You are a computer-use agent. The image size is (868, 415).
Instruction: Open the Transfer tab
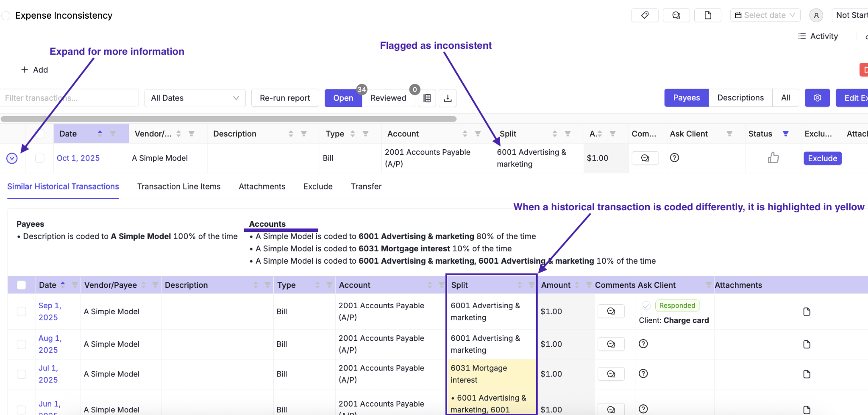[x=366, y=187]
